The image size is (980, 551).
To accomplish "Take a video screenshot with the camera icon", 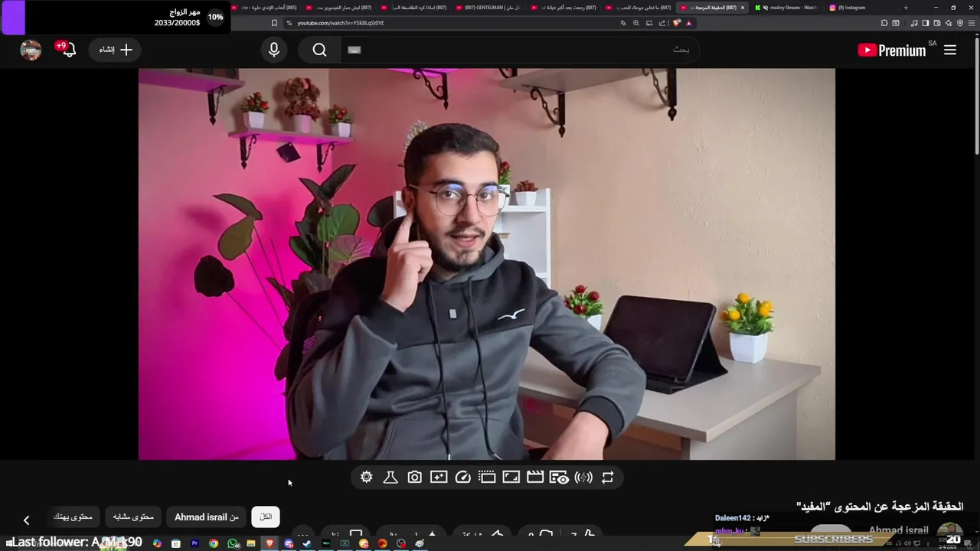I will 414,478.
